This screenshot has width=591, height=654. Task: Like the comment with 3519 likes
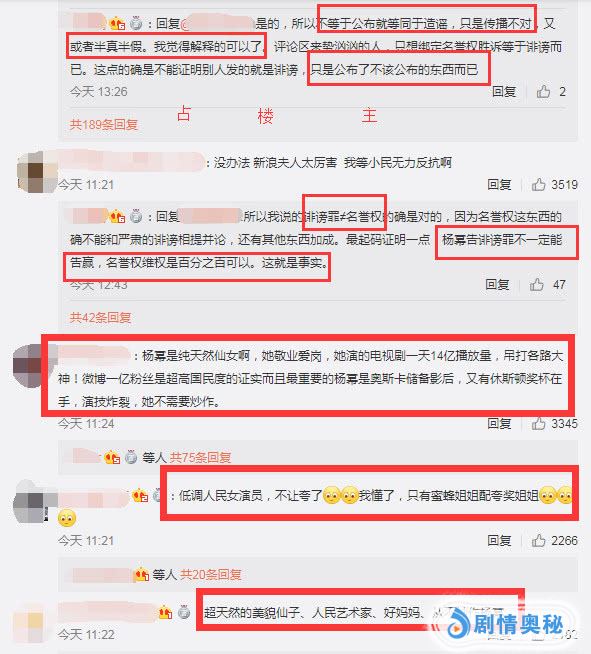[538, 184]
